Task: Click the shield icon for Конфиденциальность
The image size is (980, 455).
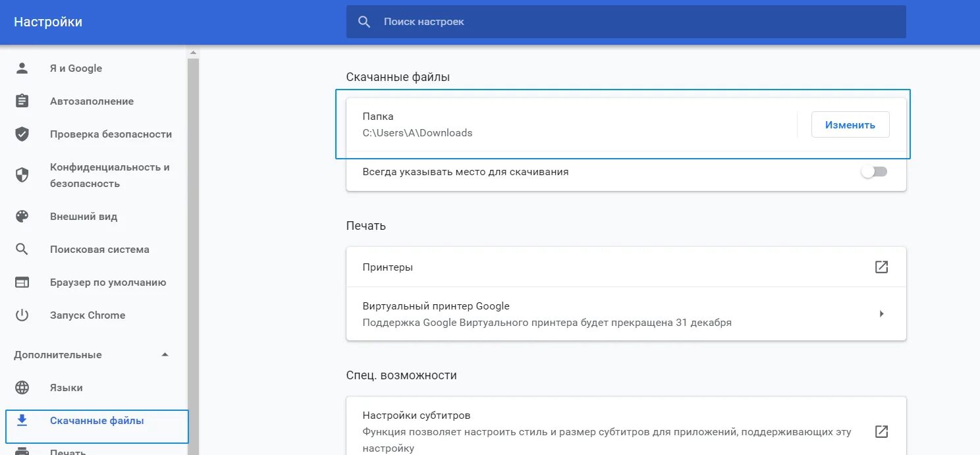Action: click(x=22, y=175)
